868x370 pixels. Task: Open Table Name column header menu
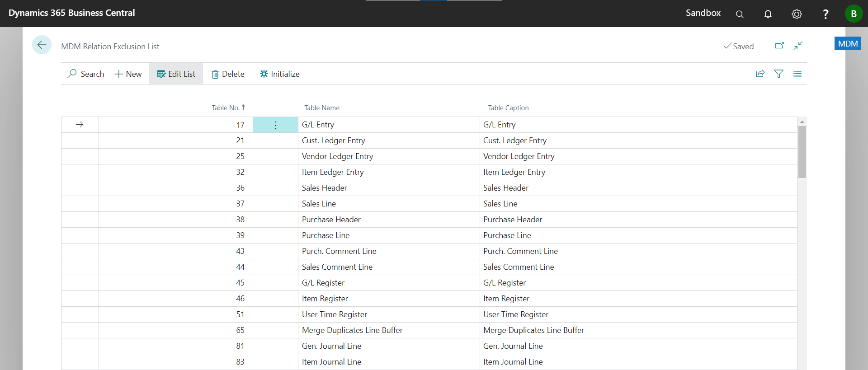pos(322,108)
